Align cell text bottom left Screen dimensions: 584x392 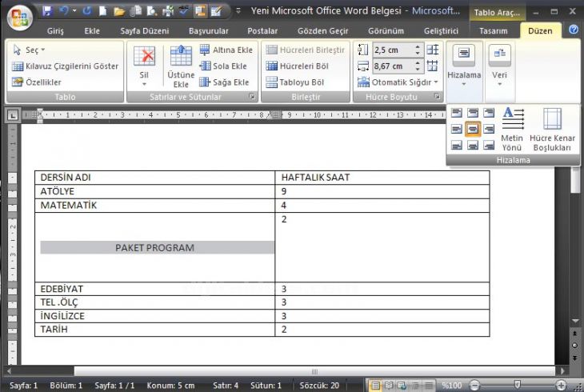[x=457, y=145]
